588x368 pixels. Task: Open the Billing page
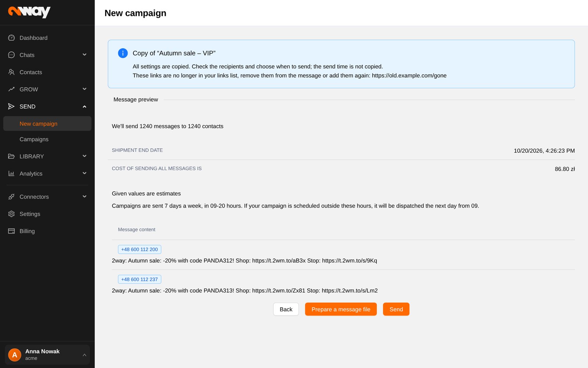tap(47, 231)
